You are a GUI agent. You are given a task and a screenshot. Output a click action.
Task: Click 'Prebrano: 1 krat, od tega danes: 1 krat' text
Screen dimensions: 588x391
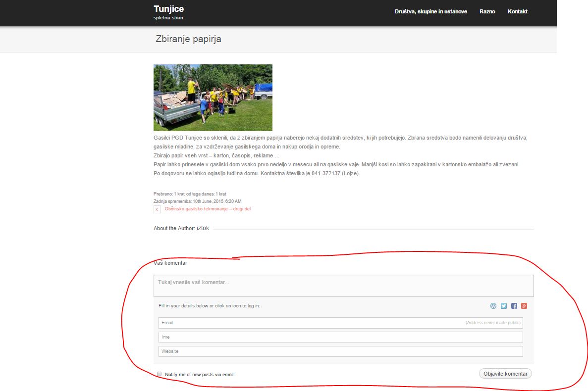tap(190, 194)
